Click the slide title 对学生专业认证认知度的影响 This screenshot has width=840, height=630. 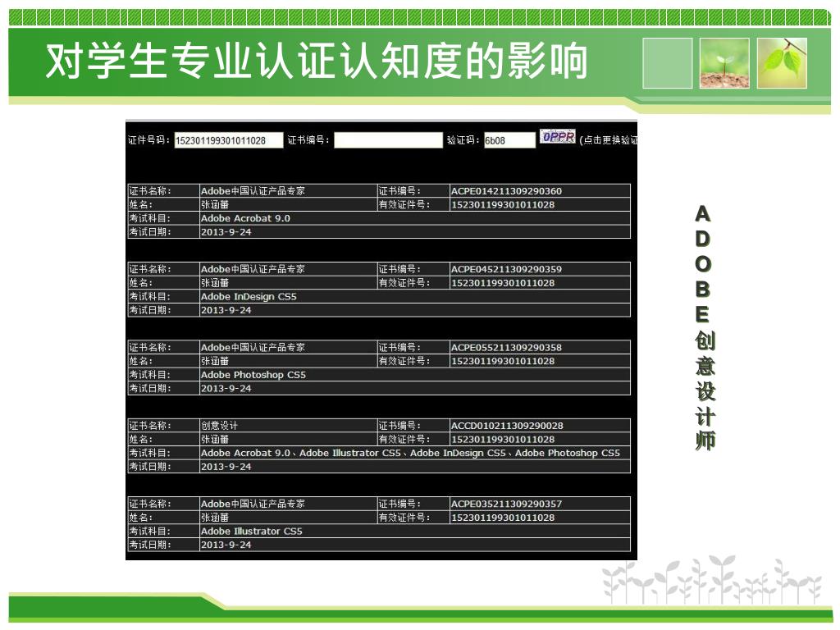tap(317, 61)
